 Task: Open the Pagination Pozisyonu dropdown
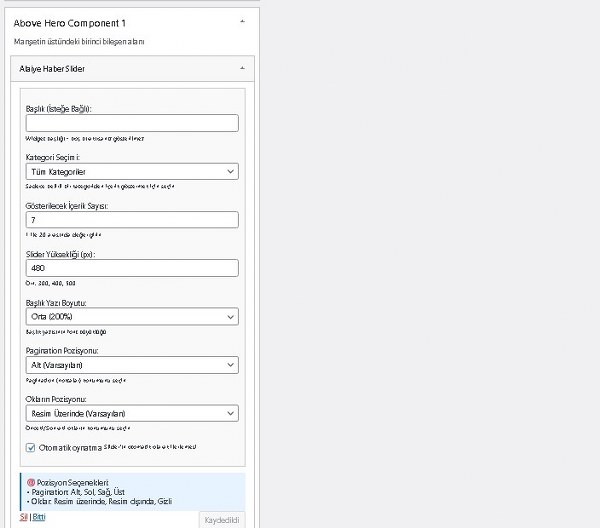tap(131, 365)
